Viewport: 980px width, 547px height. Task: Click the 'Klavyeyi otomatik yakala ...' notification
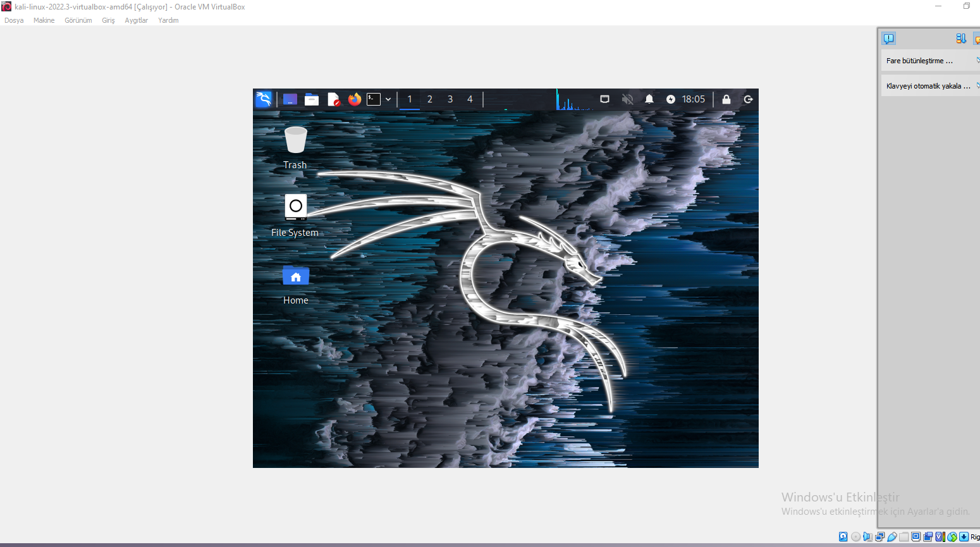931,86
